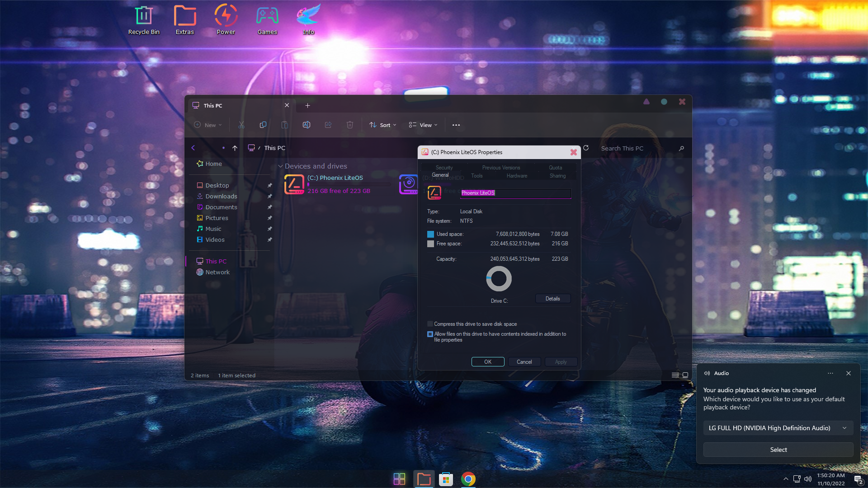Switch to the Security tab

click(x=444, y=168)
